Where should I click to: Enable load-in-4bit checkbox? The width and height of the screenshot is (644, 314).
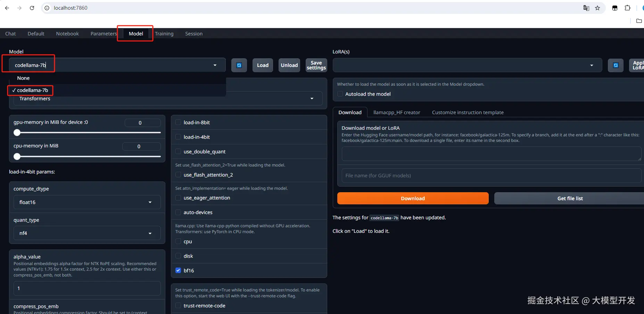178,137
